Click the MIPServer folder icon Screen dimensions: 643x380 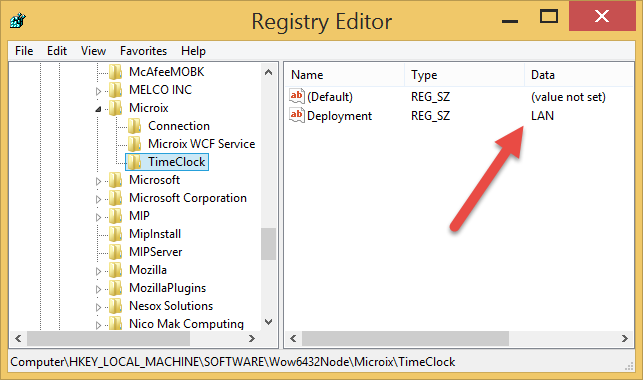(116, 252)
